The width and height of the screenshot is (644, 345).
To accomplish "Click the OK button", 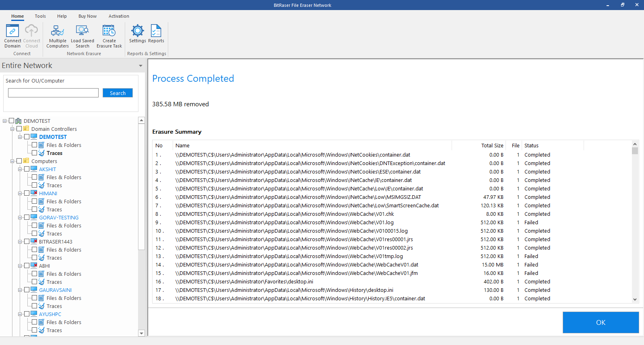I will pos(601,322).
